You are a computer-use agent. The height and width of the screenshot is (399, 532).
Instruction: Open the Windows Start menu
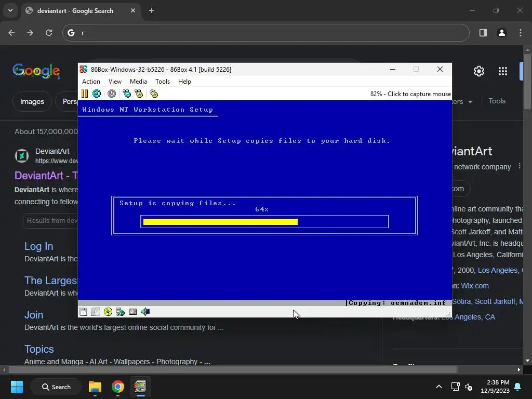(x=17, y=387)
